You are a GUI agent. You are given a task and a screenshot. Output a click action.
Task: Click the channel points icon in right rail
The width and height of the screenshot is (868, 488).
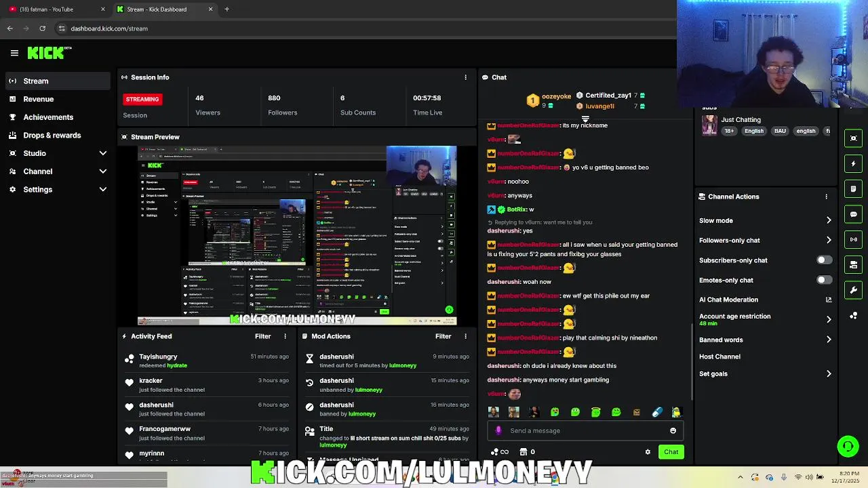pyautogui.click(x=854, y=316)
